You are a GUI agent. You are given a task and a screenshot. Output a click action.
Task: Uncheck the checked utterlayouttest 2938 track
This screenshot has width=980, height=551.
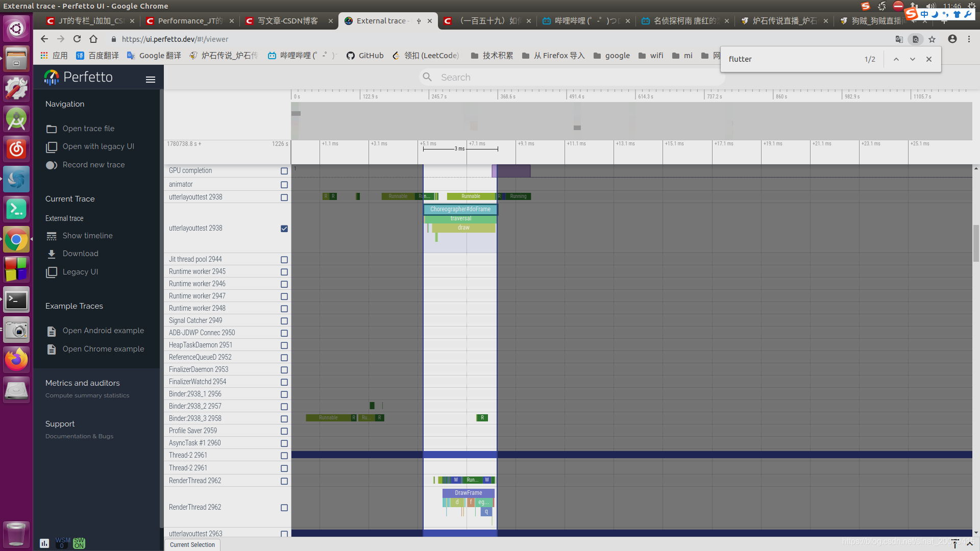[x=284, y=229]
